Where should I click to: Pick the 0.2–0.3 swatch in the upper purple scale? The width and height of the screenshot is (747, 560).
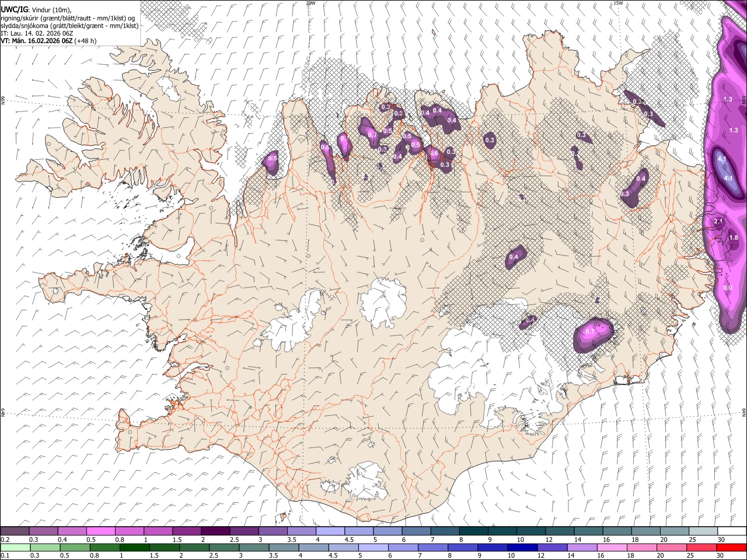(15, 531)
